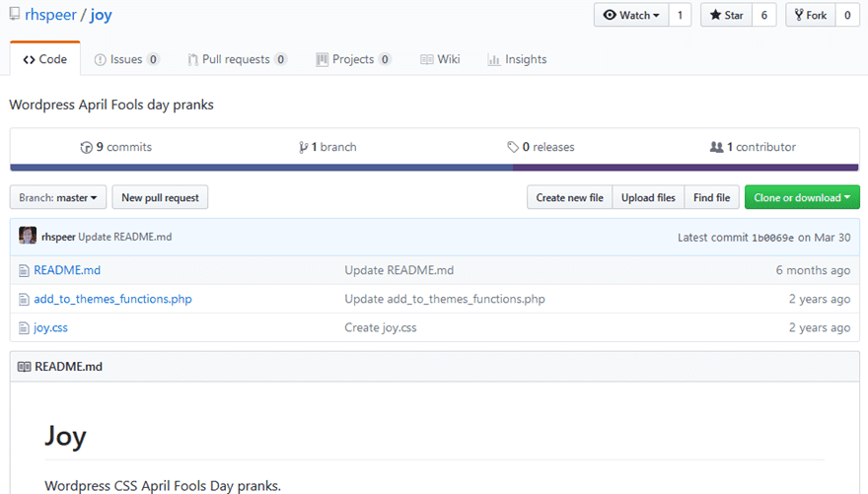868x494 pixels.
Task: Click the branch fork icon beside 1 branch
Action: (303, 147)
